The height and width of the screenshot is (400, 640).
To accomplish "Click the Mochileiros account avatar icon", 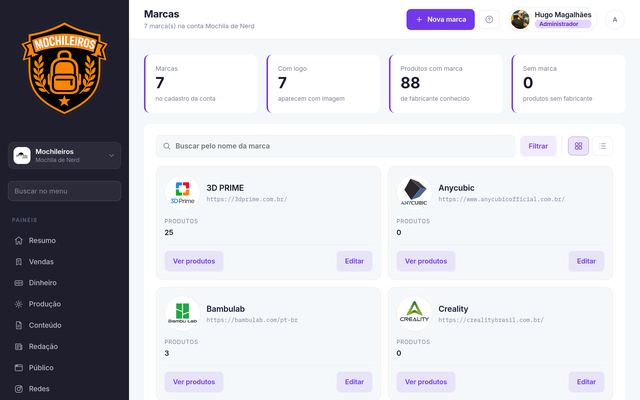I will point(22,156).
